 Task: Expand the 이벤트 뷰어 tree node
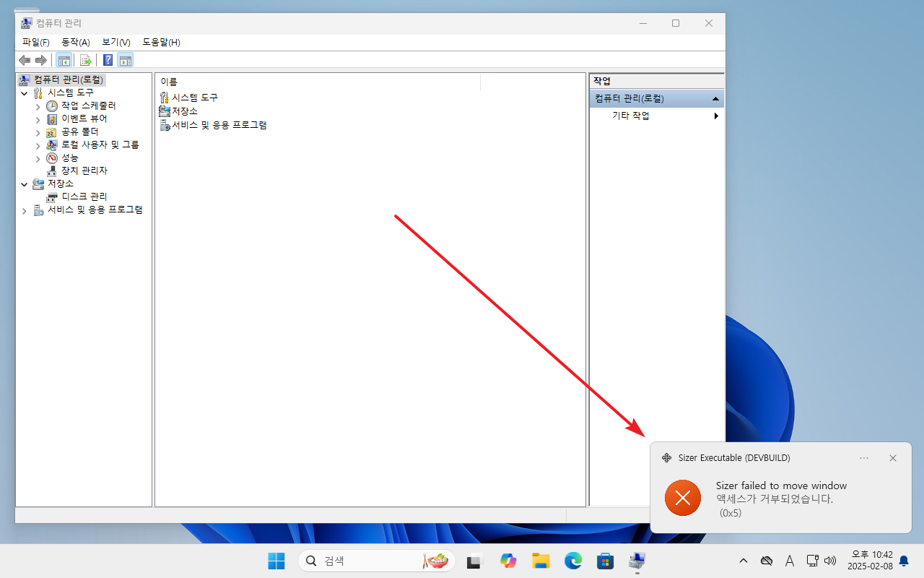point(38,118)
